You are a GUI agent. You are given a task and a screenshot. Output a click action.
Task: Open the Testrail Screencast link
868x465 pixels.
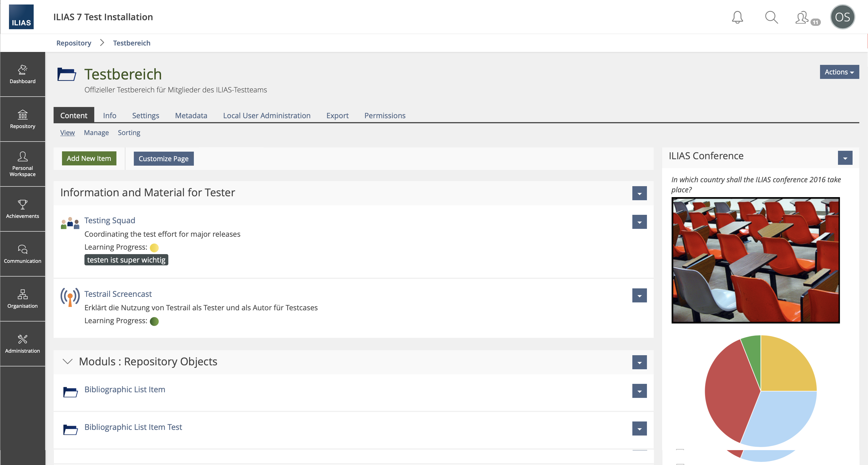click(117, 294)
